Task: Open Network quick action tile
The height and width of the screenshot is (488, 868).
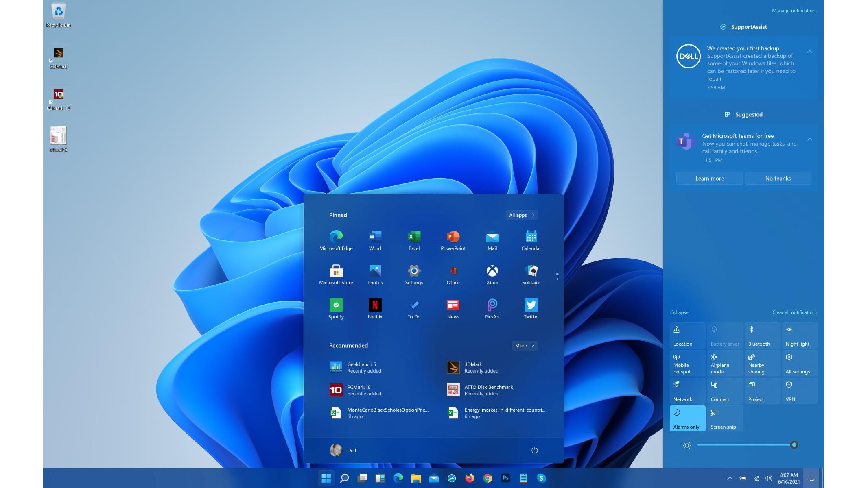Action: coord(687,391)
